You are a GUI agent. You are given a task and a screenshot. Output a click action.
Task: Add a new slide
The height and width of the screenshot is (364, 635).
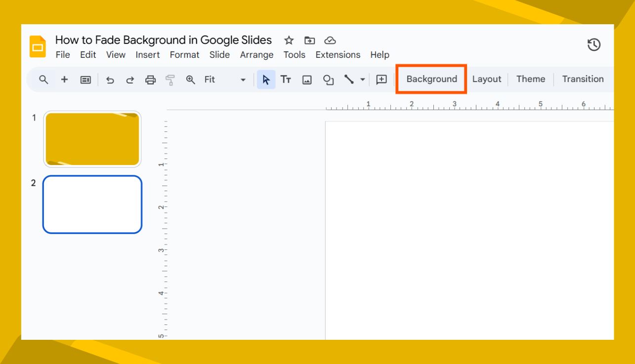point(64,79)
